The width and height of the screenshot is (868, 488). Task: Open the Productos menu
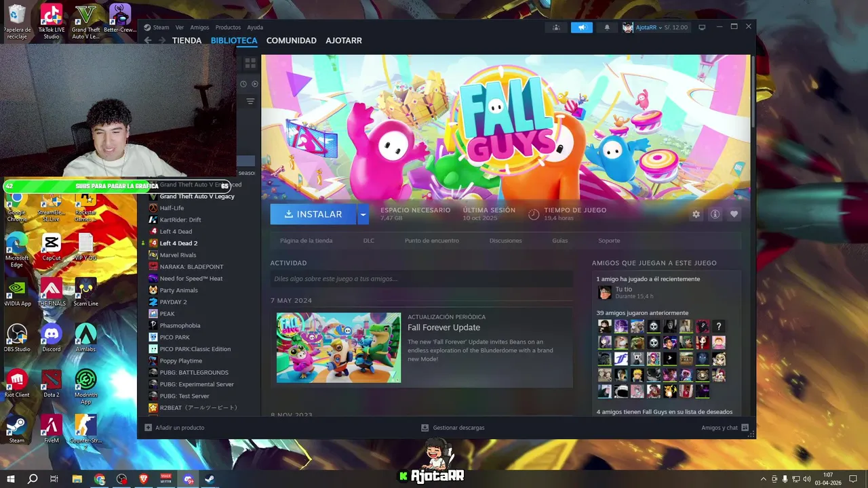(x=228, y=28)
